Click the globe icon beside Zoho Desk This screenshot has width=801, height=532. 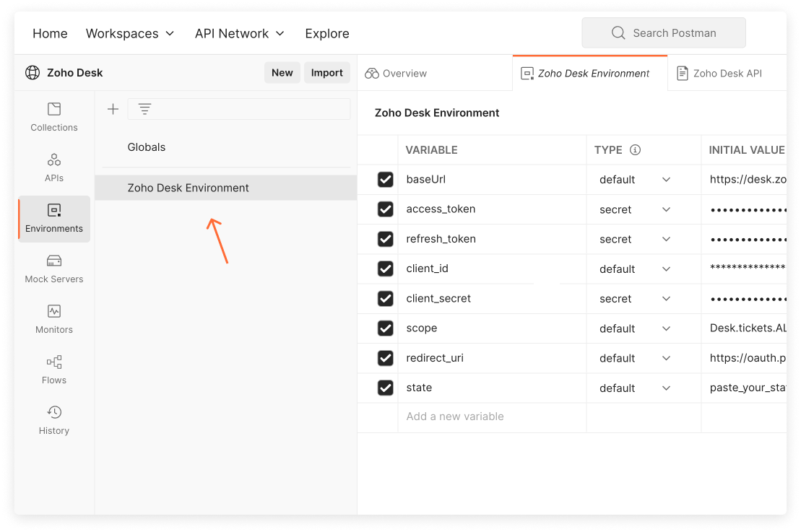(33, 72)
